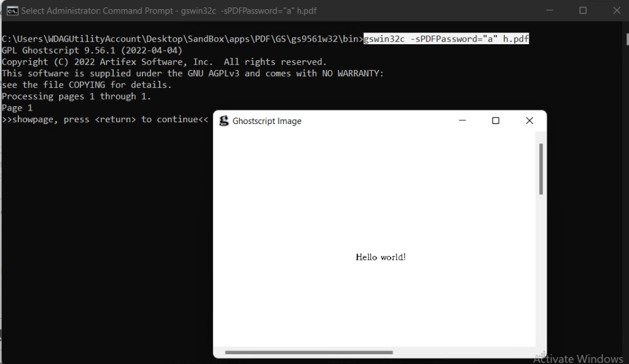This screenshot has width=629, height=364.
Task: Close the Ghostscript Image window
Action: 529,121
